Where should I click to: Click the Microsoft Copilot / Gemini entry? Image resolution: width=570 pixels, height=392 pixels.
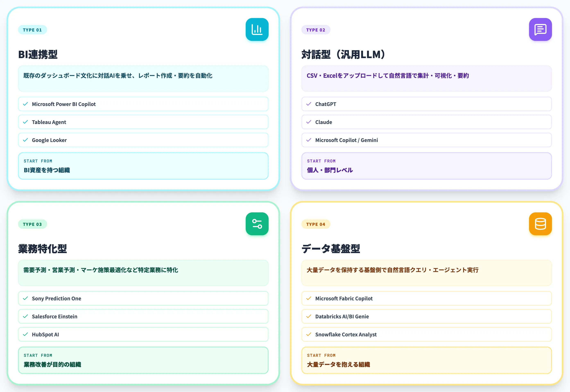[426, 140]
